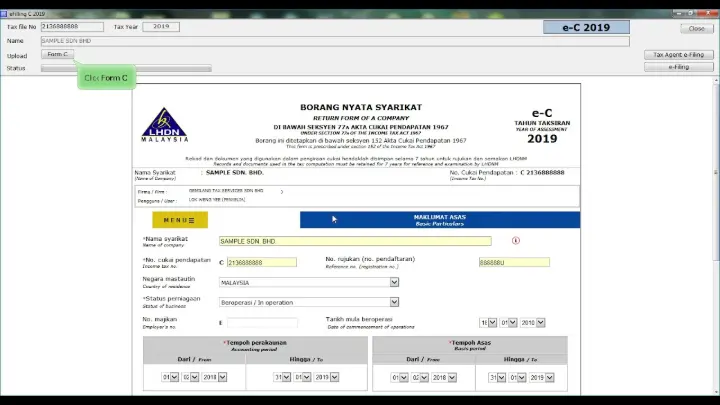
Task: Open the Status perniagaan dropdown
Action: (x=393, y=302)
